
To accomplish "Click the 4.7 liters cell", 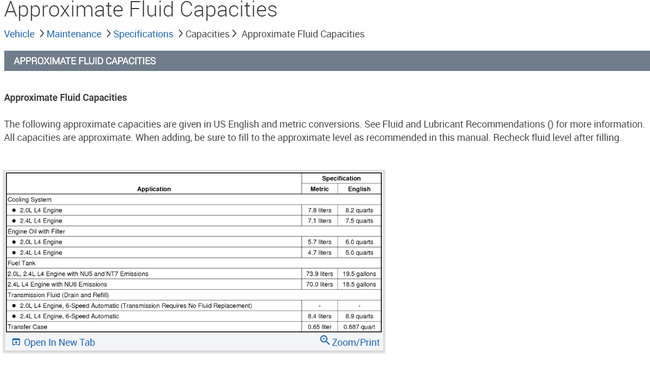I will coord(320,253).
